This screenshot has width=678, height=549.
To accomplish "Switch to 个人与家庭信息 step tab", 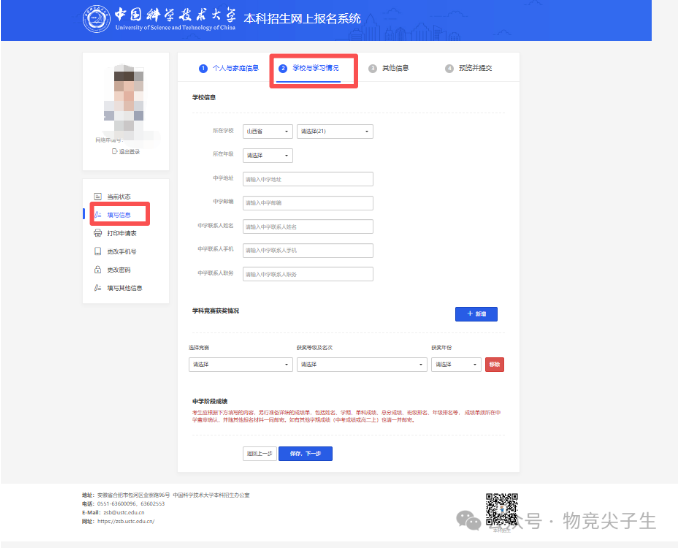I will point(228,69).
